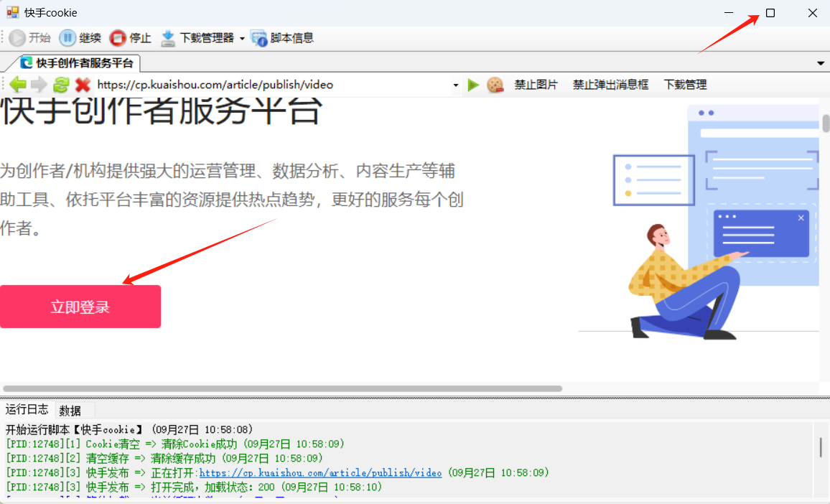Expand the 下载管理器 dropdown arrow
The image size is (830, 504).
(x=242, y=39)
